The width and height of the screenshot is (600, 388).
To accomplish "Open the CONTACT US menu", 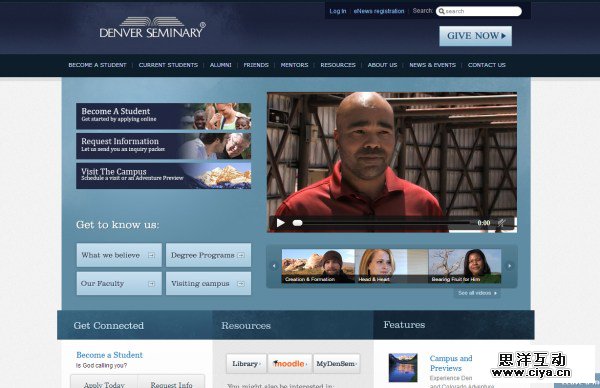I will 487,65.
